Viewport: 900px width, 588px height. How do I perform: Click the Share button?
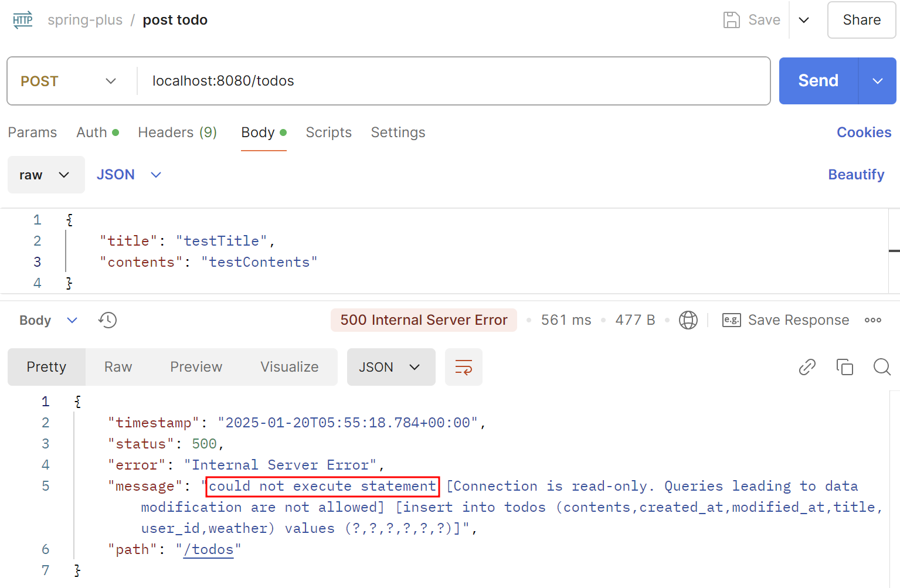click(861, 20)
